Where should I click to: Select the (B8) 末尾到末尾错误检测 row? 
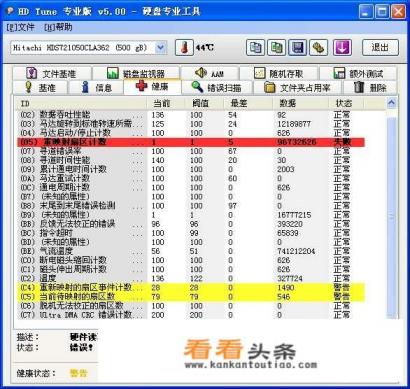[191, 206]
